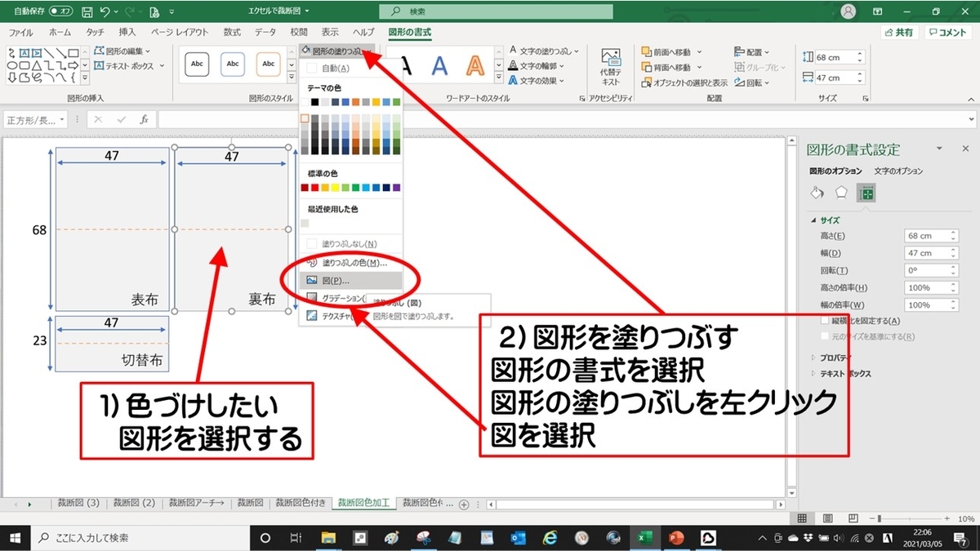Open the ファイル tab
The width and height of the screenshot is (980, 551).
[20, 33]
